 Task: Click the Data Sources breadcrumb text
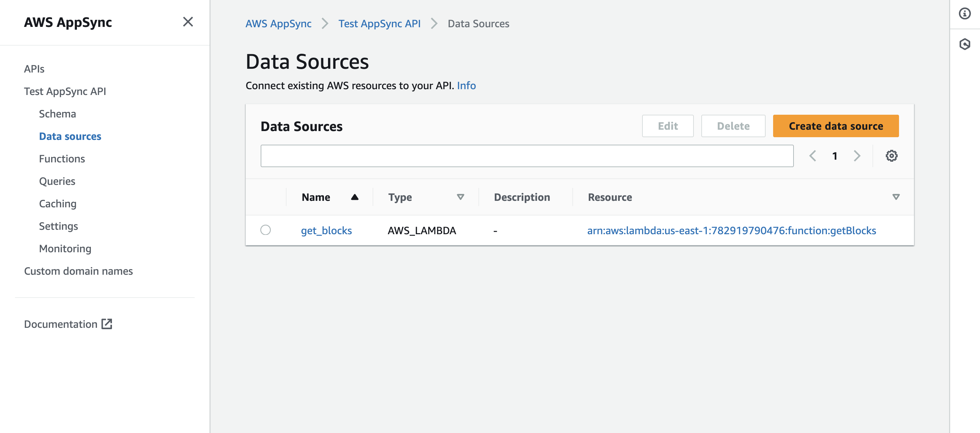[478, 23]
